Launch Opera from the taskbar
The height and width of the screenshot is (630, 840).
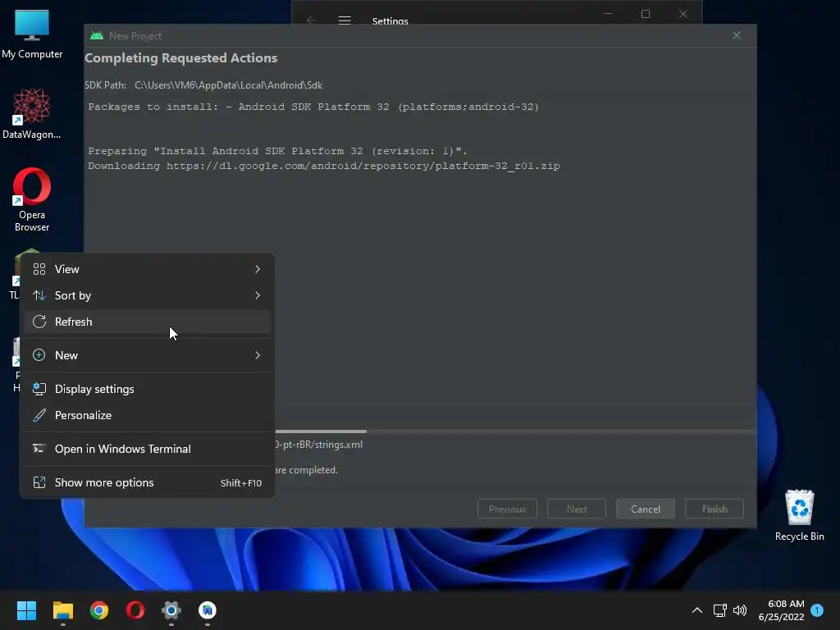point(135,610)
